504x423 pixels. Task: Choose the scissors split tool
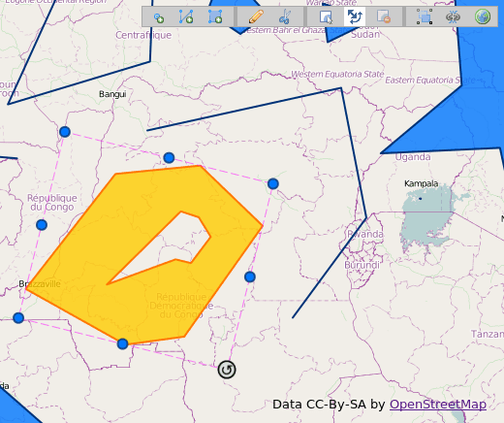(285, 16)
